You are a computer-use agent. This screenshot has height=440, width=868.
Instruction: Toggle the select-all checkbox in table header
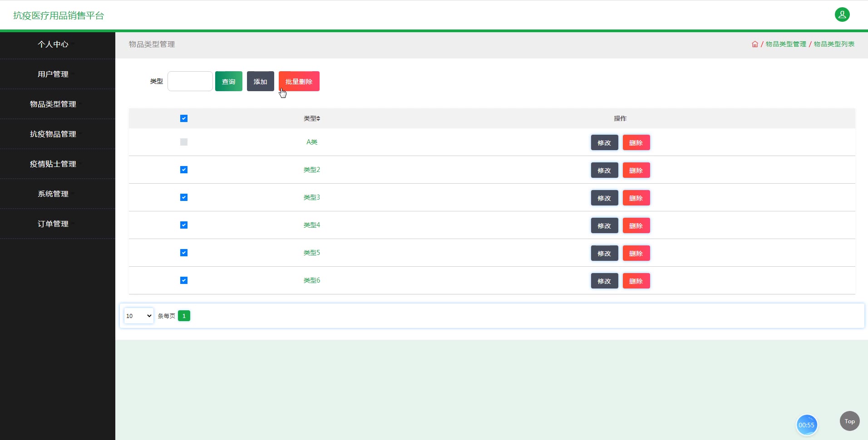pos(184,118)
